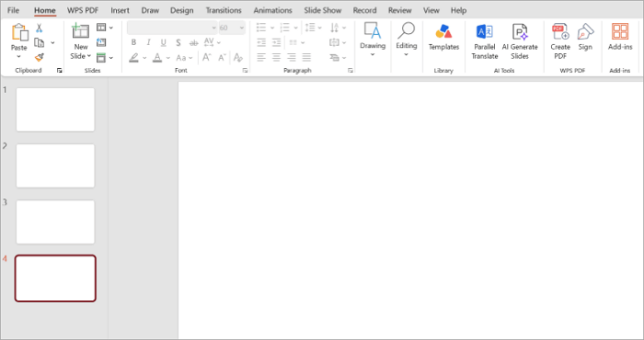
Task: Click the Cut scissors icon
Action: pos(39,28)
